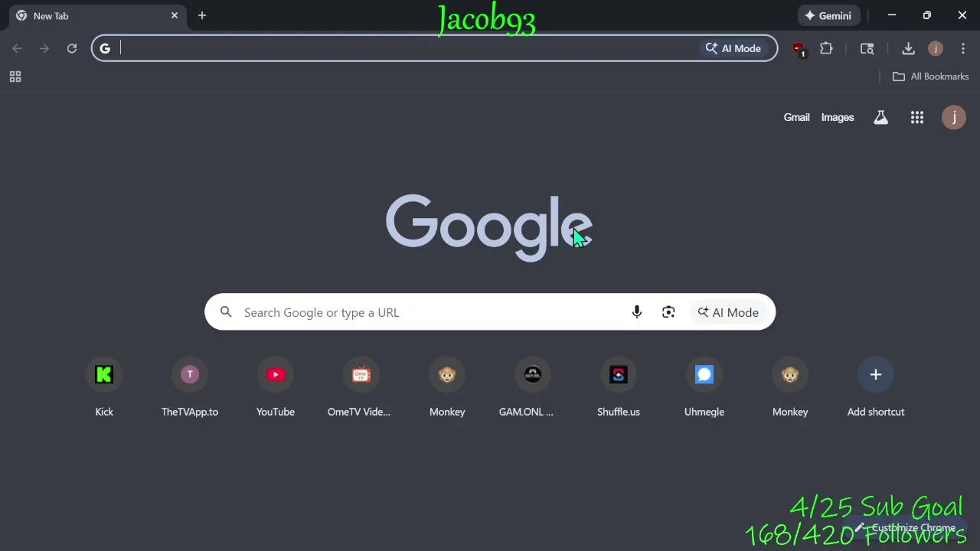Open the Images link
This screenshot has width=980, height=551.
[x=838, y=117]
